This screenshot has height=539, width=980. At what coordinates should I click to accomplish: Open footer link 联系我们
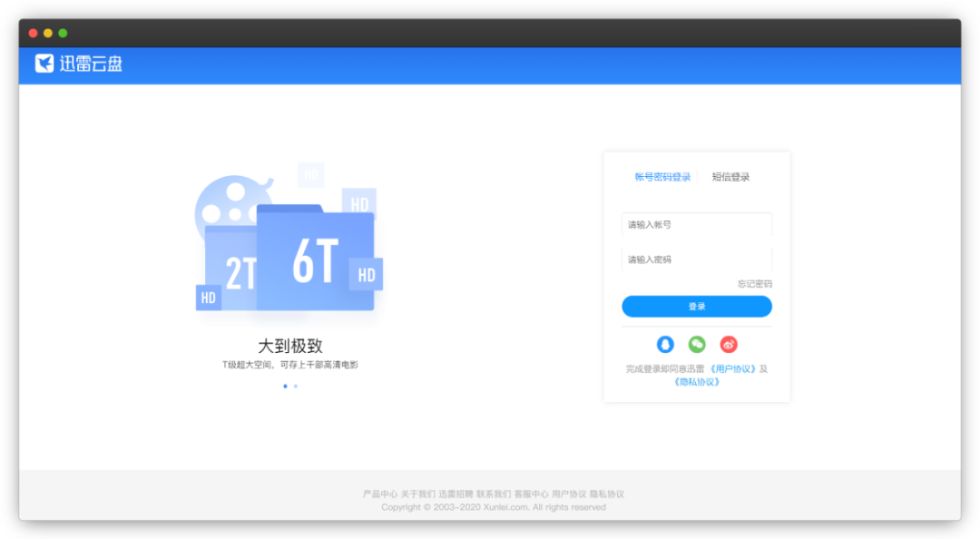493,494
